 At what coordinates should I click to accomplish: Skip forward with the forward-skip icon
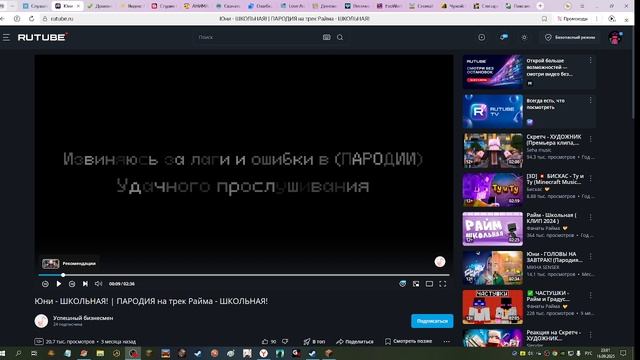pyautogui.click(x=72, y=284)
